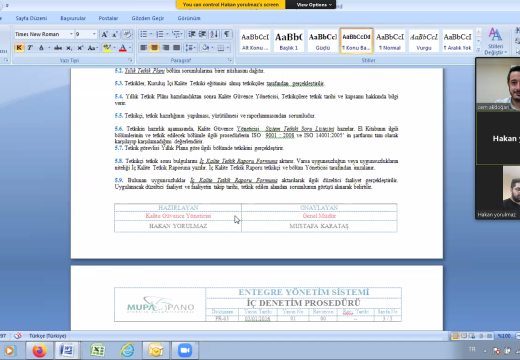The height and width of the screenshot is (360, 520).
Task: Open Yazı Tipi dialog launcher
Action: 130,60
